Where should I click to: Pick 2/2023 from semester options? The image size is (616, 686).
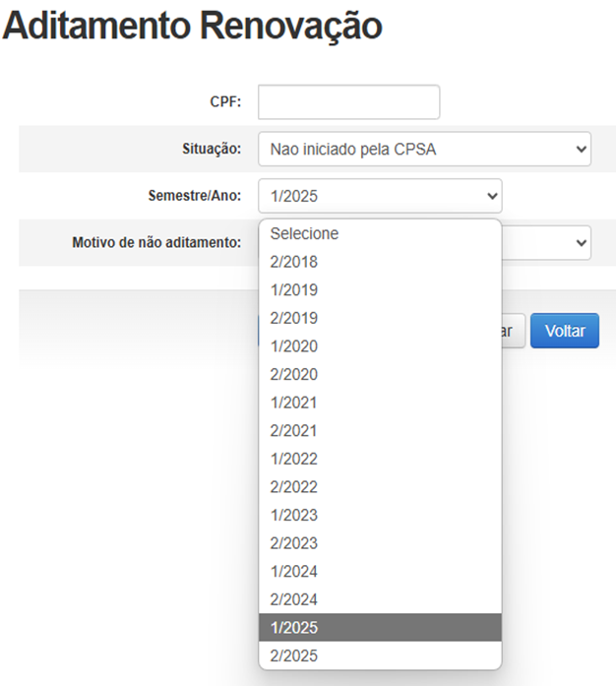(x=379, y=542)
